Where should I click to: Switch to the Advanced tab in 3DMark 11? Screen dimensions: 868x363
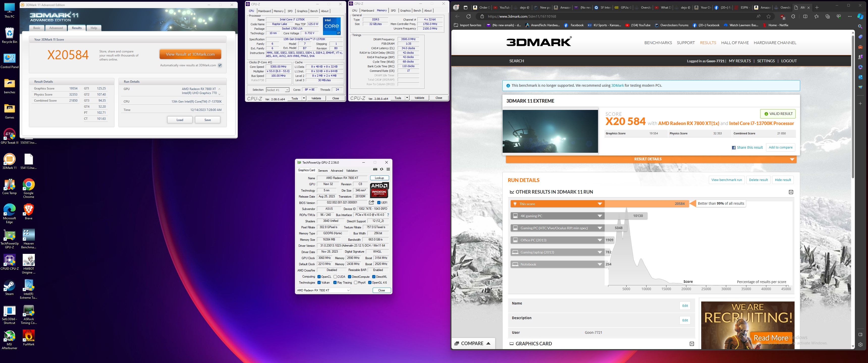[56, 28]
